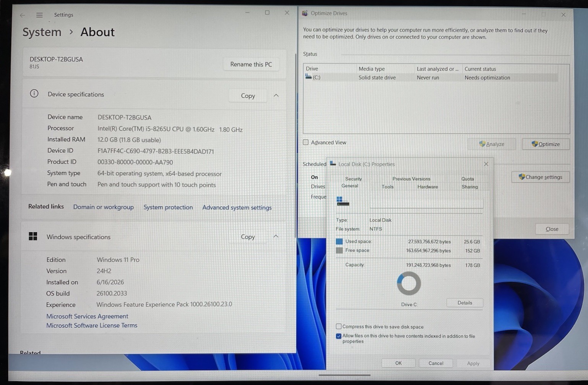Screen dimensions: 588x385
Task: Click the Windows drive icon on General tab
Action: point(343,201)
